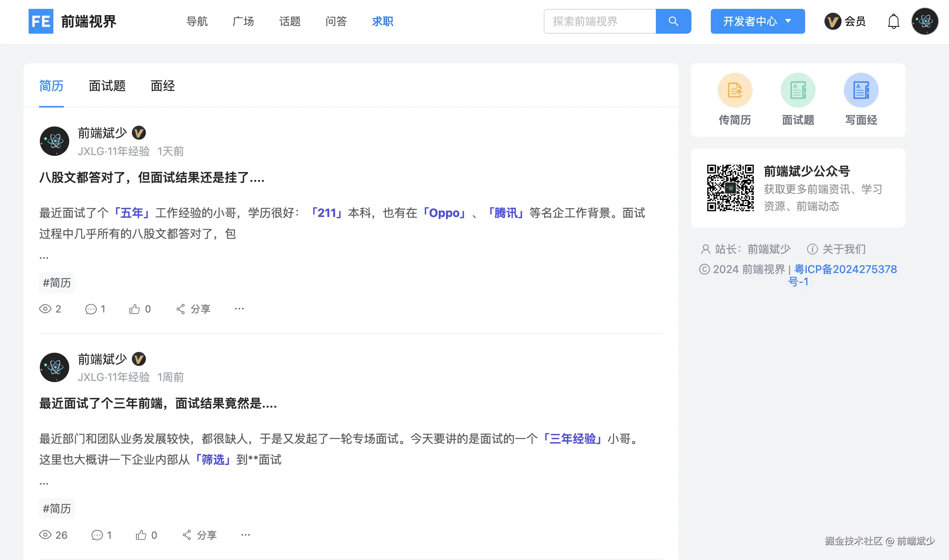949x560 pixels.
Task: Open the 粤ICP备 registration link
Action: 845,269
